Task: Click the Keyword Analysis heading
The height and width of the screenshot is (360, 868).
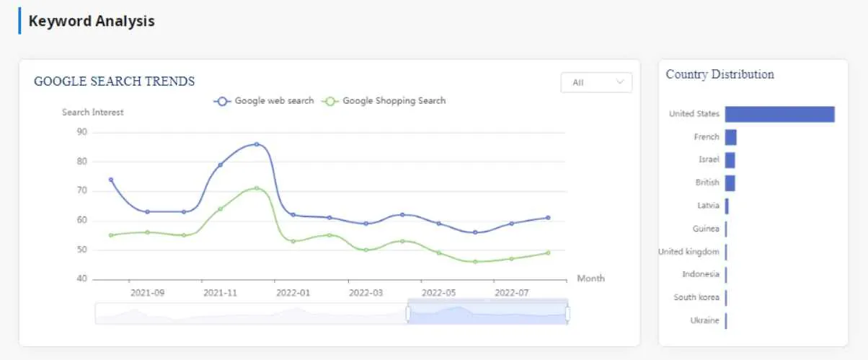Action: coord(92,22)
